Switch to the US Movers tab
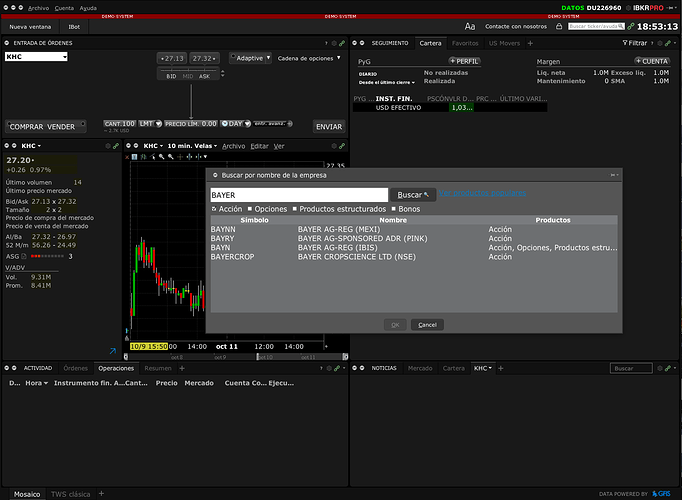Viewport: 682px width, 500px height. click(x=504, y=43)
